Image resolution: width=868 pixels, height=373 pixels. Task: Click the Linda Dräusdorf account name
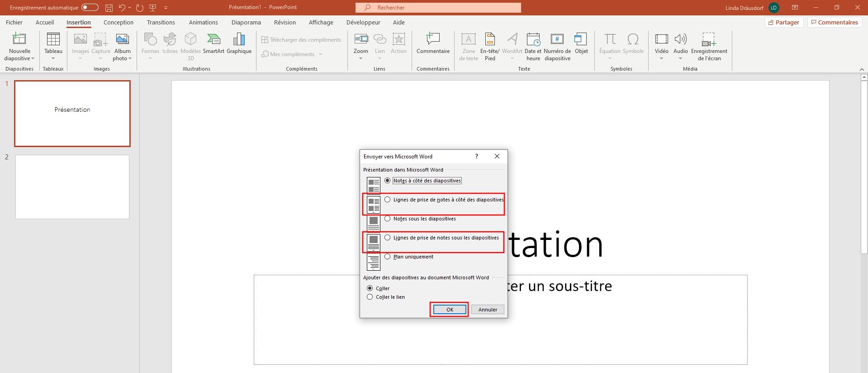coord(745,8)
